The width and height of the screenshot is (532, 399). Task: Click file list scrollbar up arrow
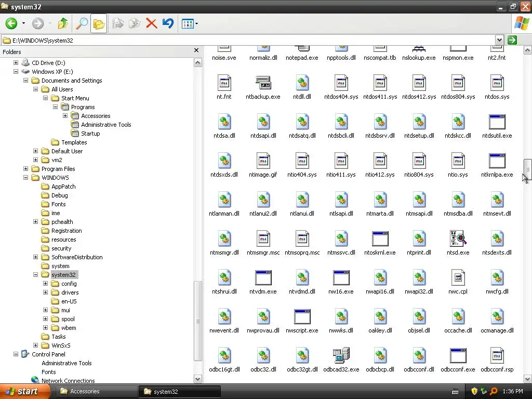coord(528,50)
